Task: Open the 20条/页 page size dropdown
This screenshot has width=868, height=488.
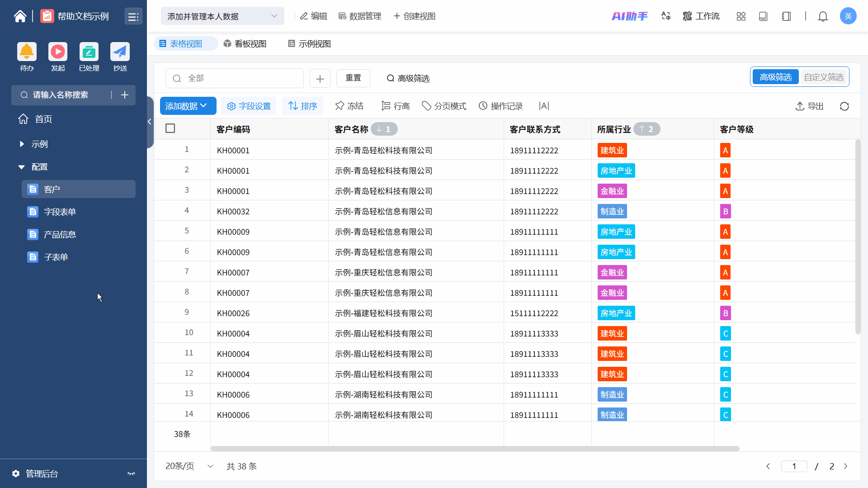Action: [x=189, y=466]
